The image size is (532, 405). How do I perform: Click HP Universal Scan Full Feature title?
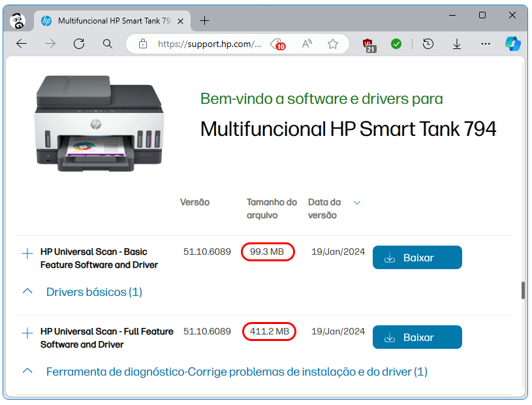[x=107, y=338]
